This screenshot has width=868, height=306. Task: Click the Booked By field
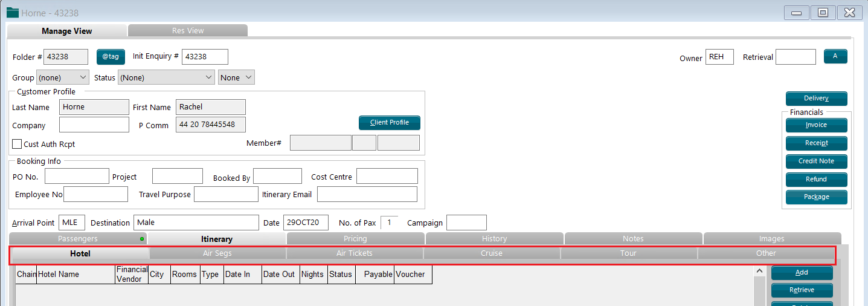pyautogui.click(x=277, y=176)
